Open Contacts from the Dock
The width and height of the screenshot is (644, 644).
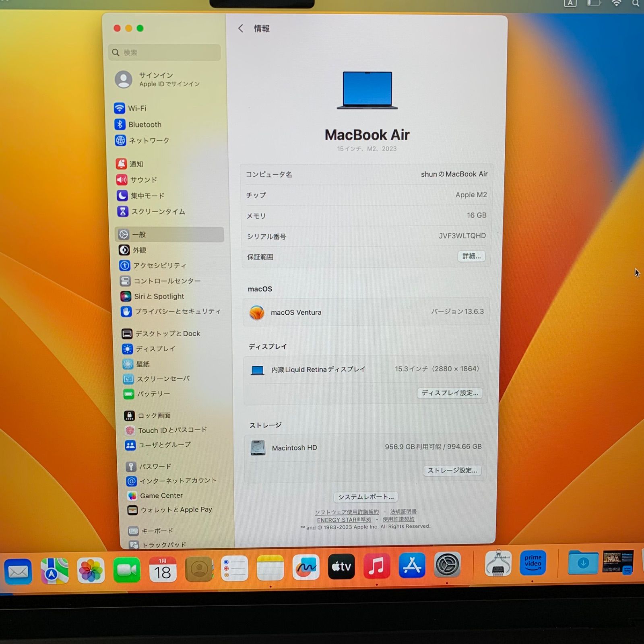pos(199,569)
